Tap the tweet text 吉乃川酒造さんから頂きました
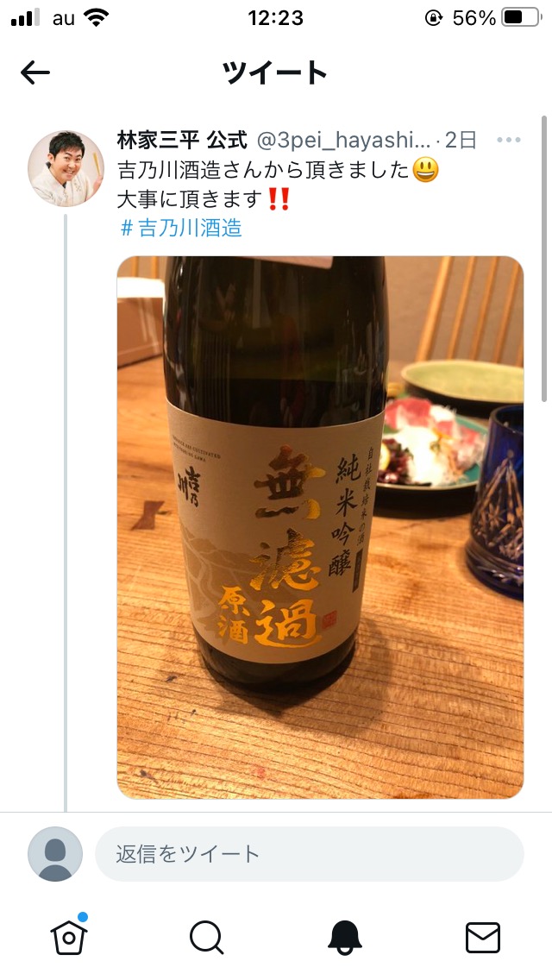This screenshot has height=980, width=552. tap(263, 170)
